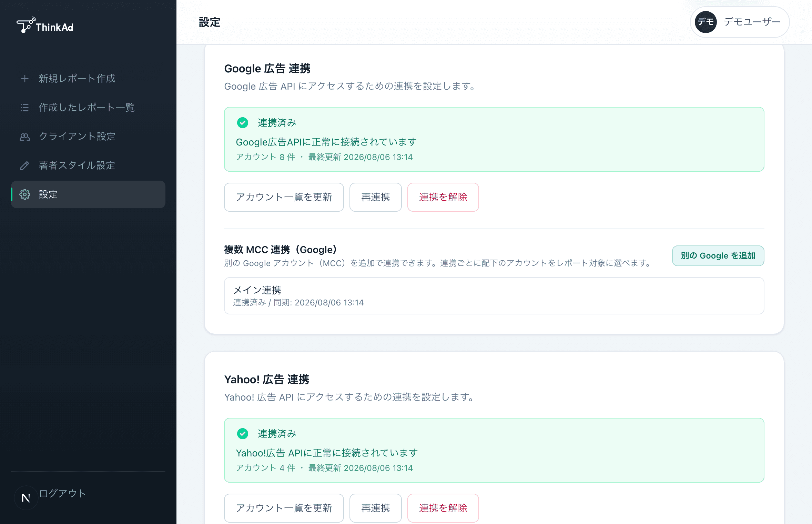Click the Google 連携済み green check icon
The width and height of the screenshot is (812, 524).
point(243,123)
